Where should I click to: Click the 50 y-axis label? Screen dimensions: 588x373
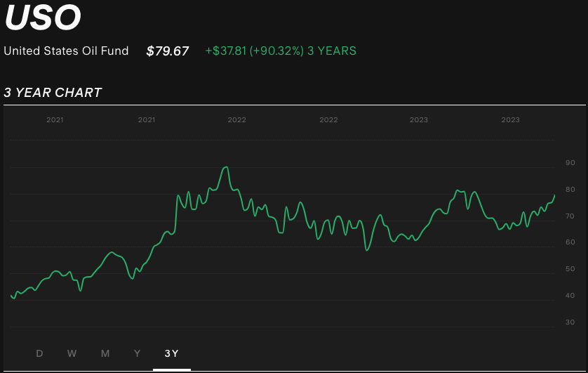(570, 268)
